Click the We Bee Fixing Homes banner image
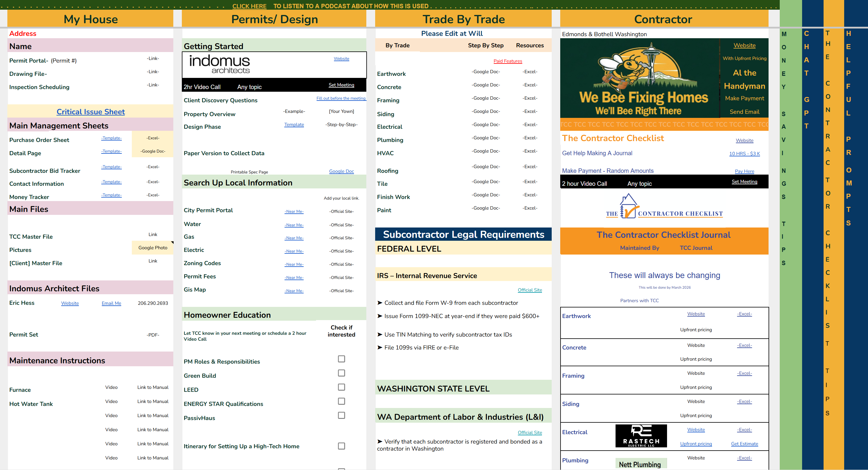This screenshot has height=470, width=868. pyautogui.click(x=640, y=78)
